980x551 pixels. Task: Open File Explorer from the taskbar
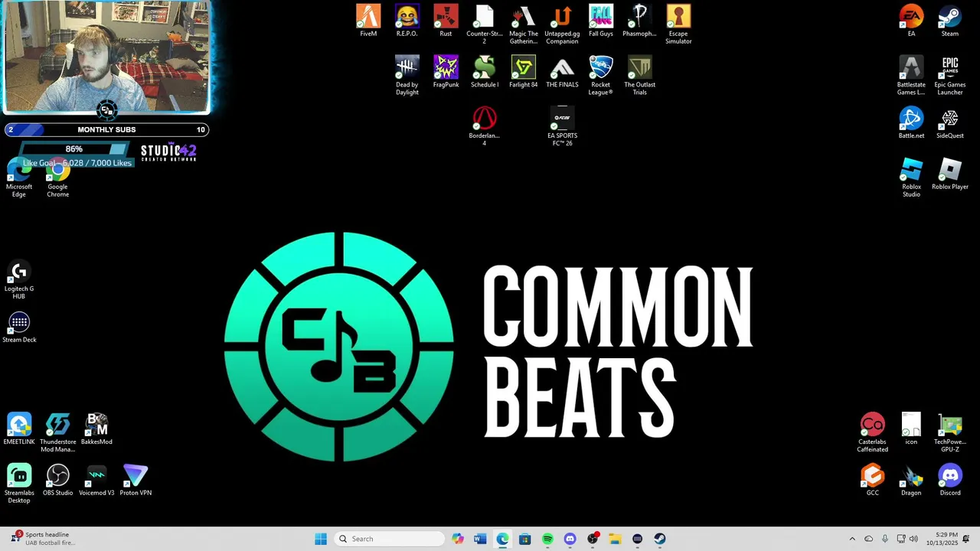click(615, 539)
